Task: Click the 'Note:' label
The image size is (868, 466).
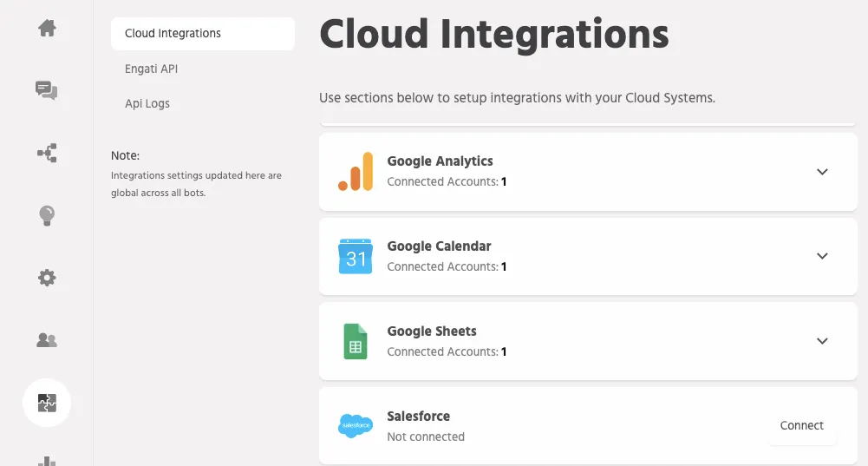Action: point(125,155)
